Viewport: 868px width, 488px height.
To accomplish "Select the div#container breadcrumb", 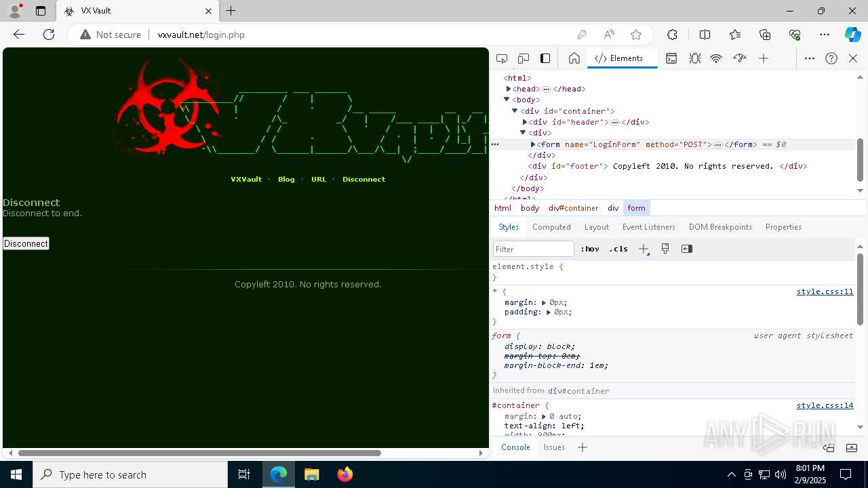I will (574, 208).
